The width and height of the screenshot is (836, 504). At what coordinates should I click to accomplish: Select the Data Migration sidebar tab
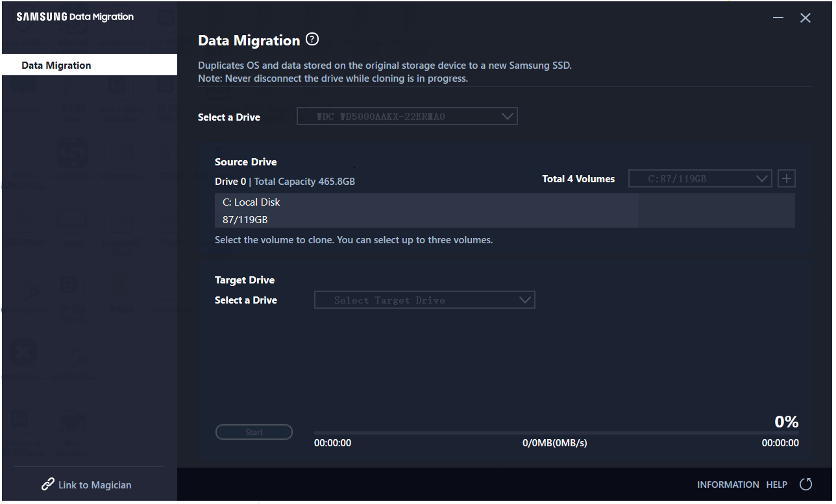[90, 65]
